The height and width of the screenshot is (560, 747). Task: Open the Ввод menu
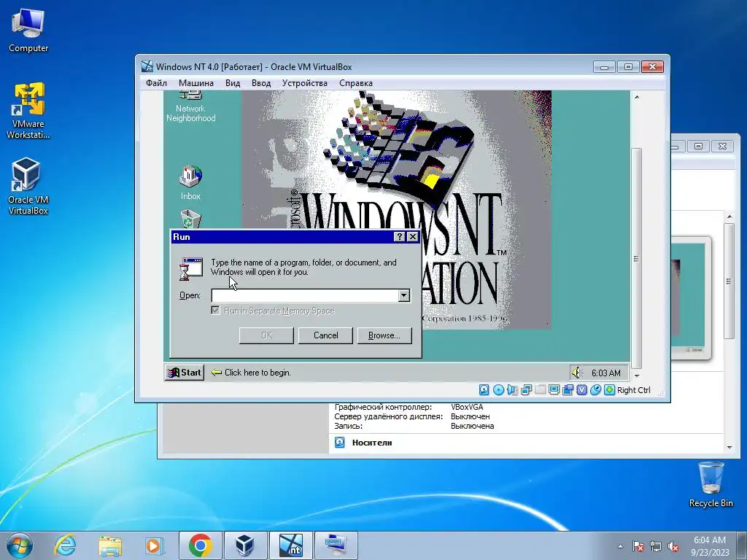pyautogui.click(x=261, y=83)
